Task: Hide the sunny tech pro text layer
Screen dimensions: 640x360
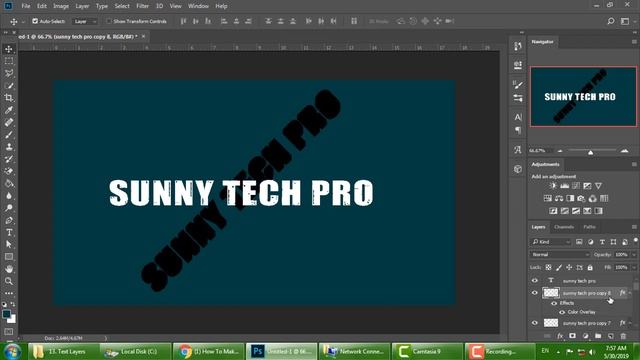Action: (x=535, y=281)
